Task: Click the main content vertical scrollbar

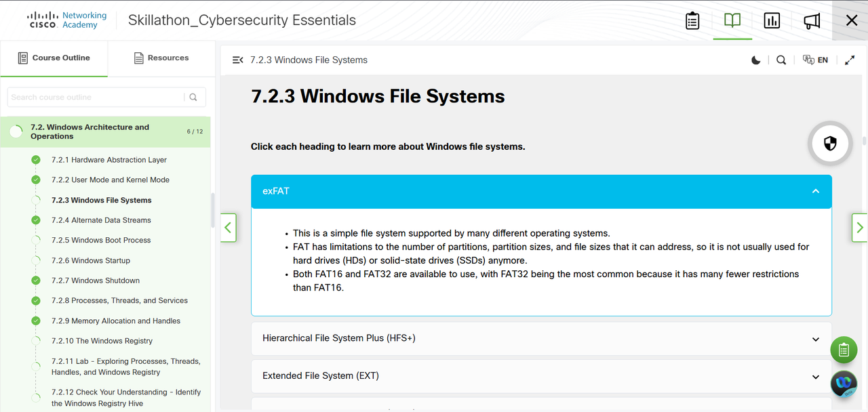Action: pos(864,141)
